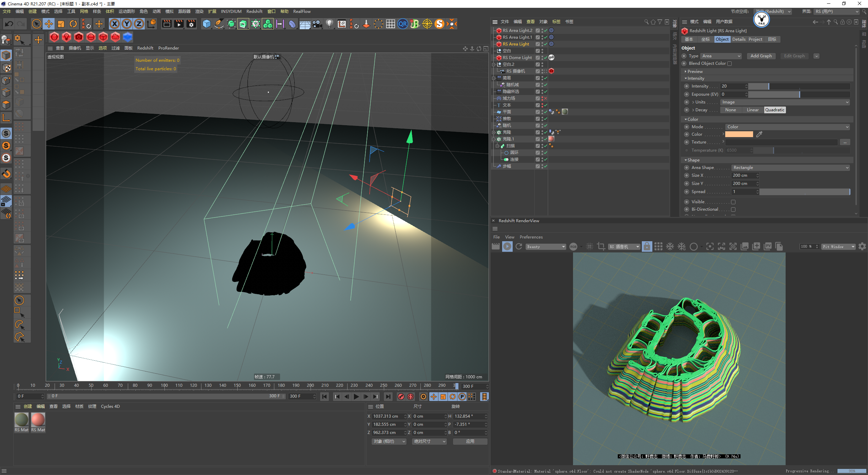
Task: Enable Blend Object Color checkbox
Action: point(730,63)
